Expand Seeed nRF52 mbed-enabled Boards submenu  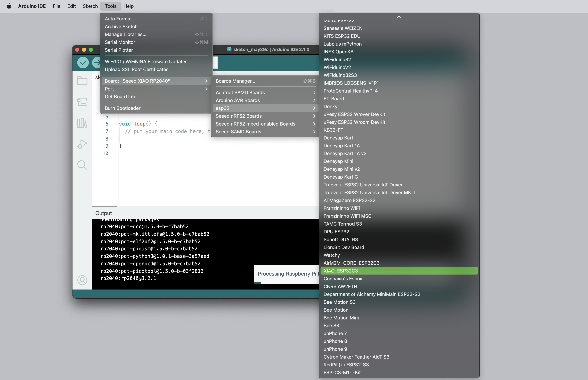(x=265, y=124)
